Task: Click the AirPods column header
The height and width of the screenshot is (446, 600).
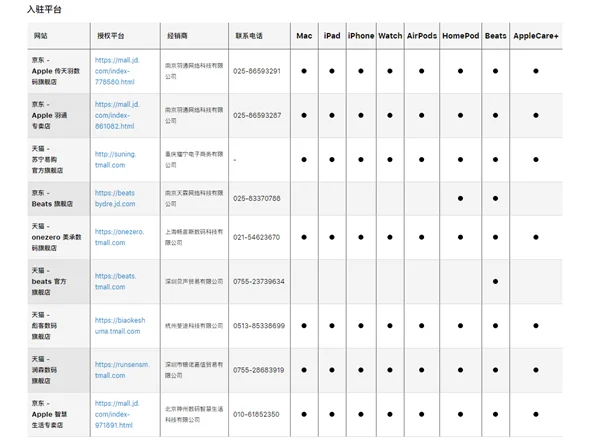Action: pyautogui.click(x=422, y=36)
